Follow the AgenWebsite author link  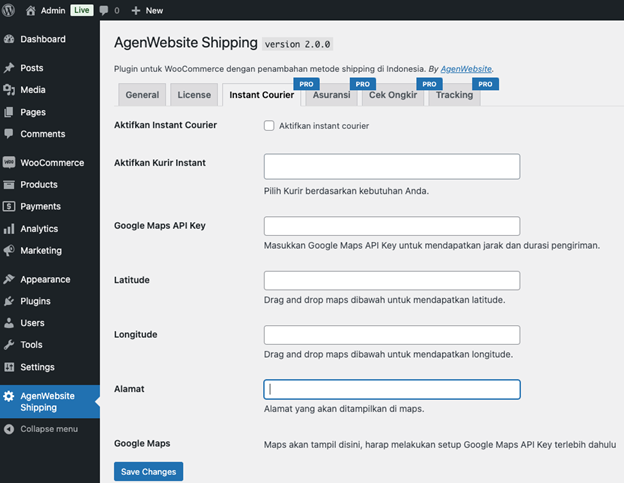tap(466, 69)
